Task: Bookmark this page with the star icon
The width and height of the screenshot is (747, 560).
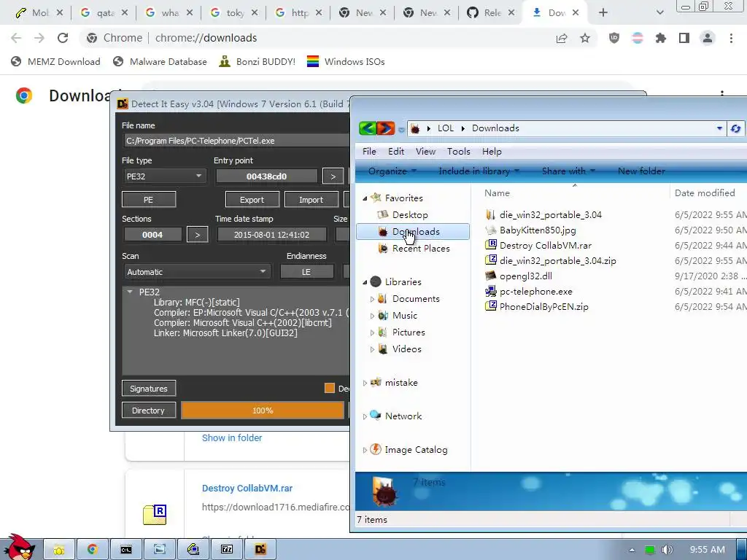Action: pos(585,38)
